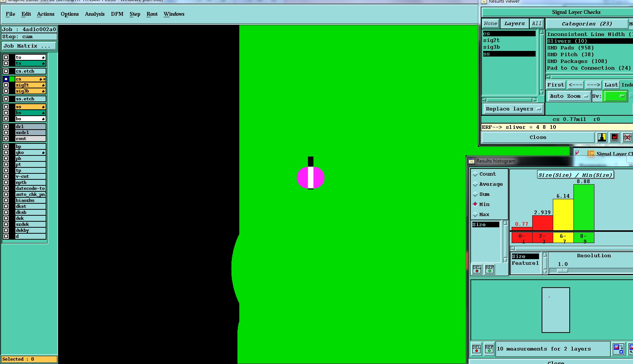This screenshot has height=364, width=633.
Task: Click the None layers button
Action: point(490,24)
